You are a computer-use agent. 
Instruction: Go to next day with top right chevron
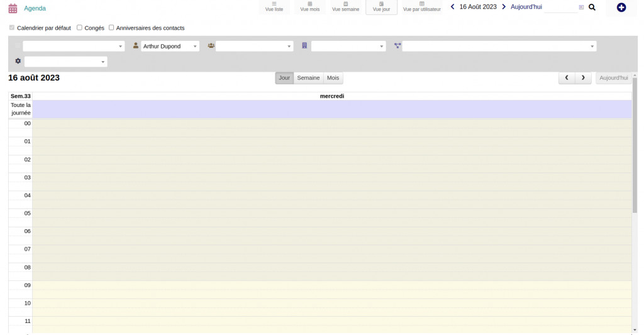tap(504, 6)
